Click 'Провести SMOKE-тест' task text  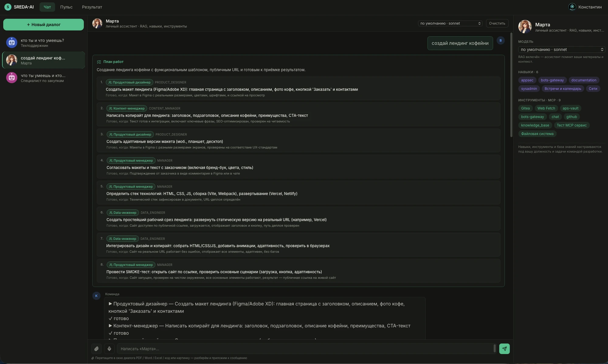tap(214, 272)
